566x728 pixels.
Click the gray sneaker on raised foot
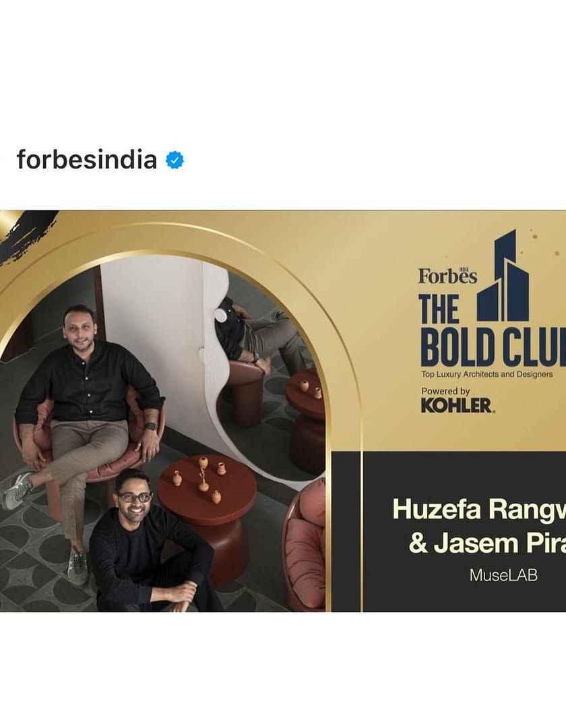pyautogui.click(x=19, y=491)
